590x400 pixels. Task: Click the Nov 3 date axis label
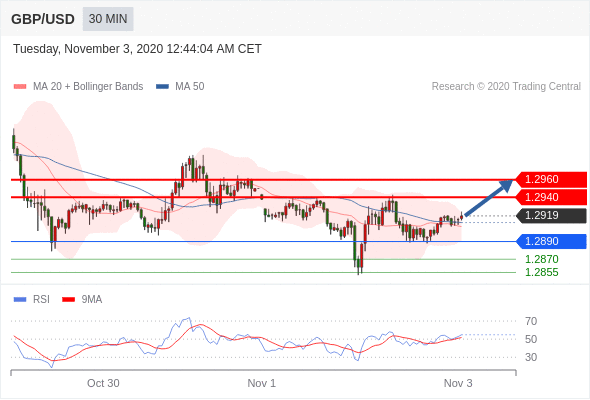tap(458, 383)
